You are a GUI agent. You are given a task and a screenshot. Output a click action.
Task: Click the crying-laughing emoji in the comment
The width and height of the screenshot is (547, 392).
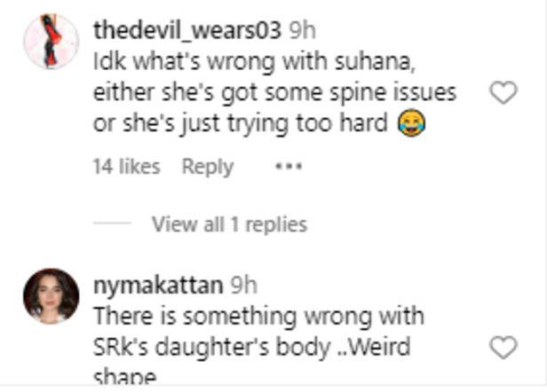click(x=412, y=122)
